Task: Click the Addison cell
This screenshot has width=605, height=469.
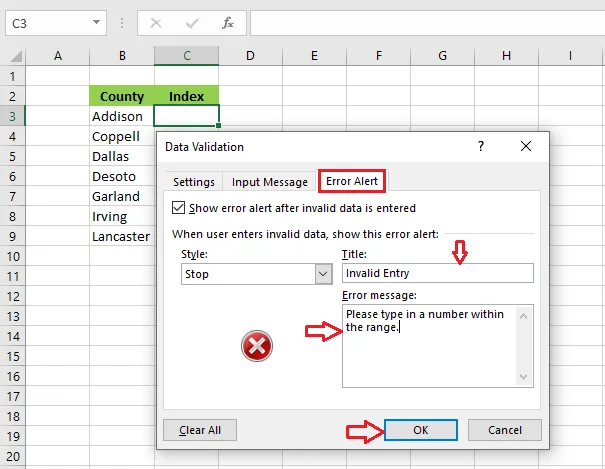Action: point(122,116)
